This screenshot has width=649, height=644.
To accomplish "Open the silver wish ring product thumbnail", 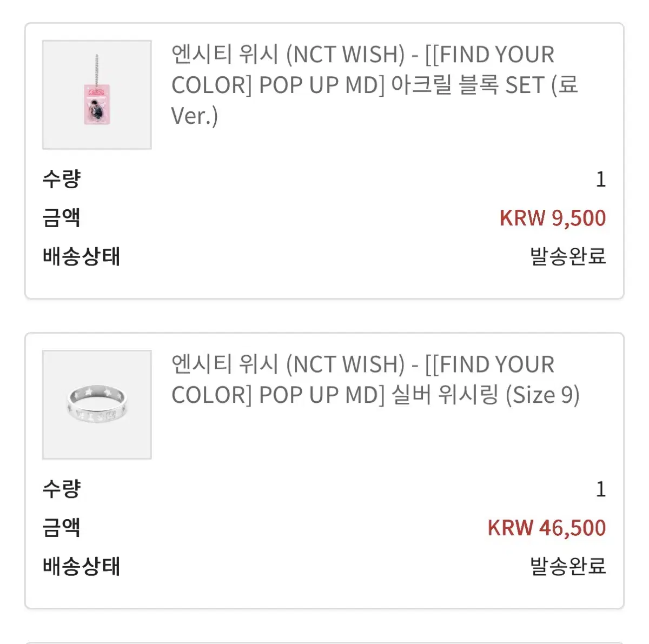I will pos(96,404).
